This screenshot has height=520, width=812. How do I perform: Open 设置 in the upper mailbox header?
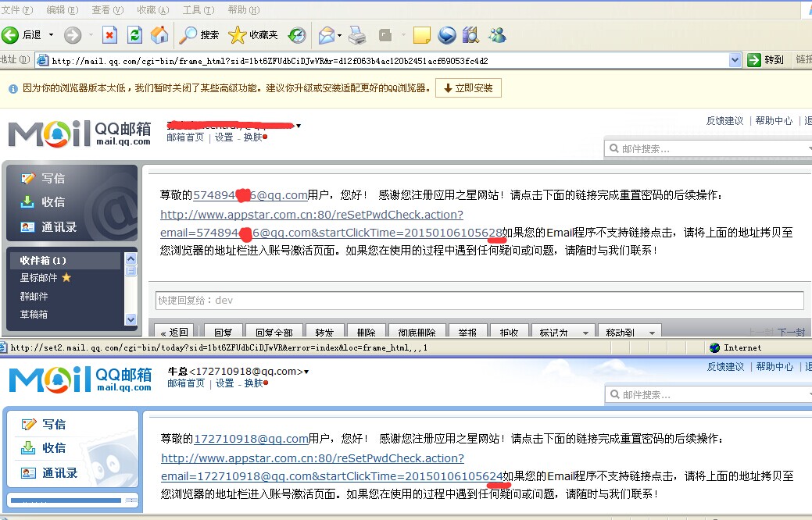coord(224,137)
